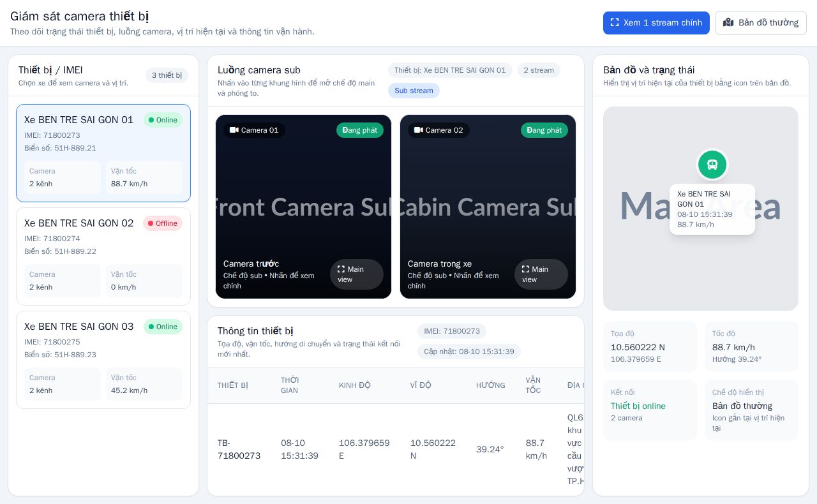
Task: Open Main view for Camera trước
Action: [x=357, y=274]
